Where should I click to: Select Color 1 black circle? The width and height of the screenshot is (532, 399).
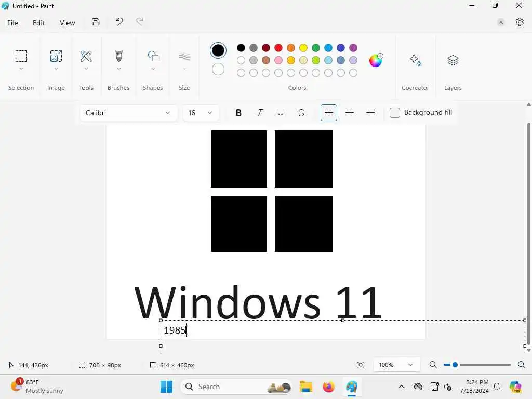point(218,50)
